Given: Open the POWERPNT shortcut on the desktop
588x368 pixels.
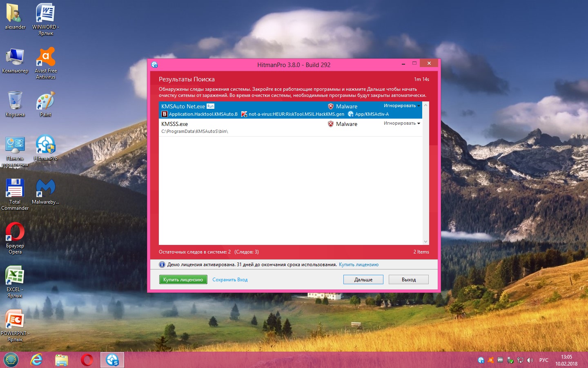Looking at the screenshot, I should pyautogui.click(x=15, y=326).
